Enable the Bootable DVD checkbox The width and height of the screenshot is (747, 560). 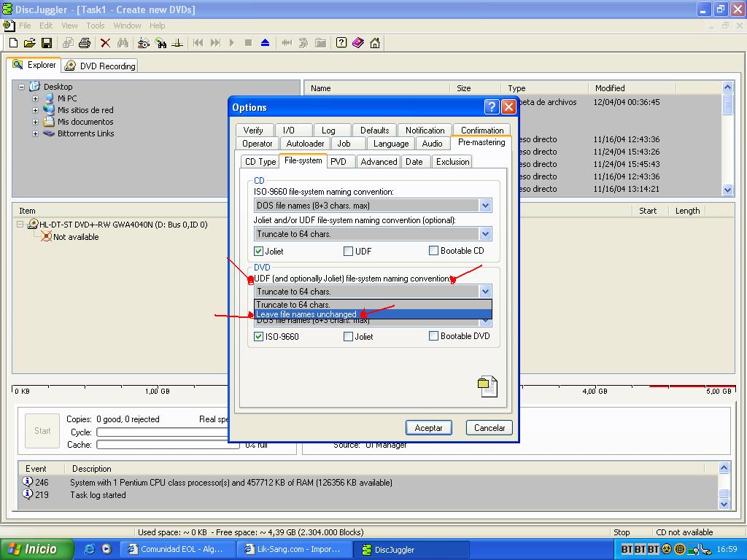click(x=434, y=336)
